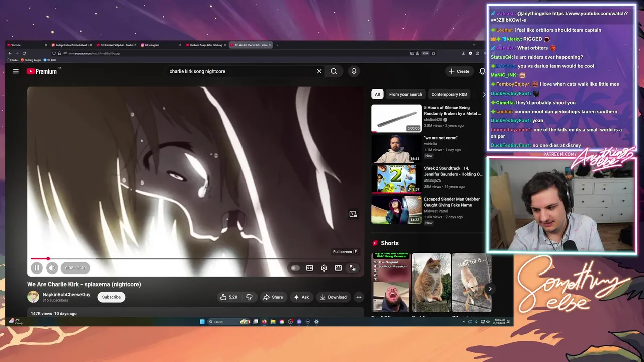Show hidden system tray icons chevron
Image resolution: width=644 pixels, height=362 pixels.
tap(463, 322)
